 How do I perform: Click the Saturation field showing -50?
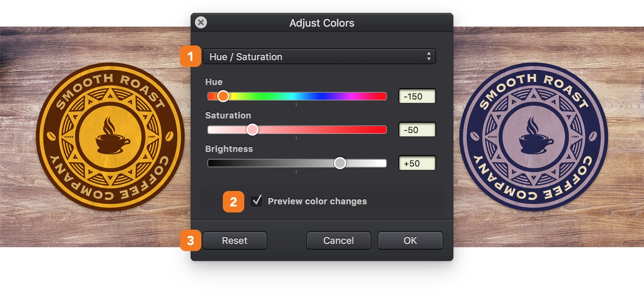pyautogui.click(x=417, y=130)
